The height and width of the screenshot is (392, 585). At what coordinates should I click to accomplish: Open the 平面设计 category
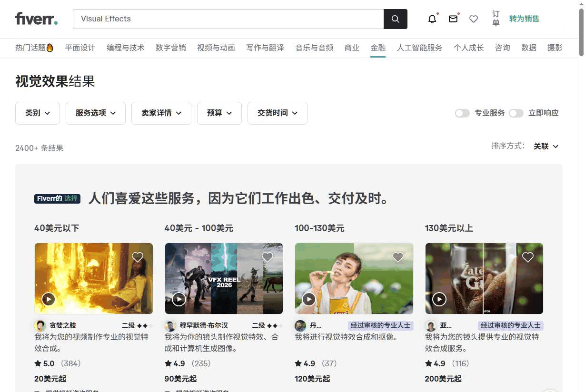click(x=80, y=48)
